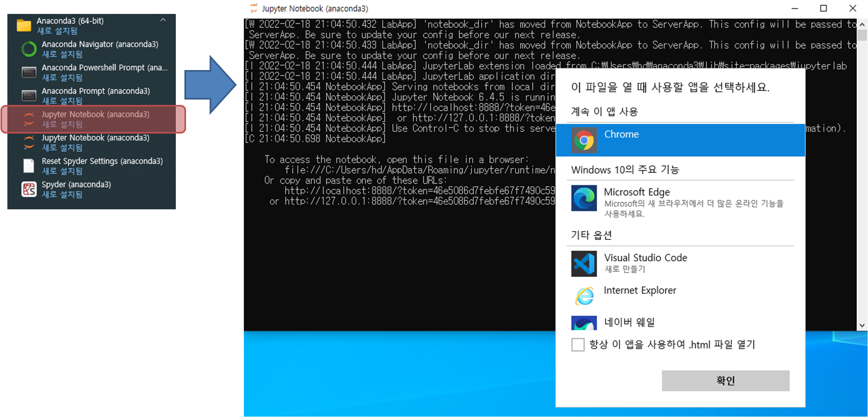Maximize the Jupyter Notebook console window

(x=823, y=8)
